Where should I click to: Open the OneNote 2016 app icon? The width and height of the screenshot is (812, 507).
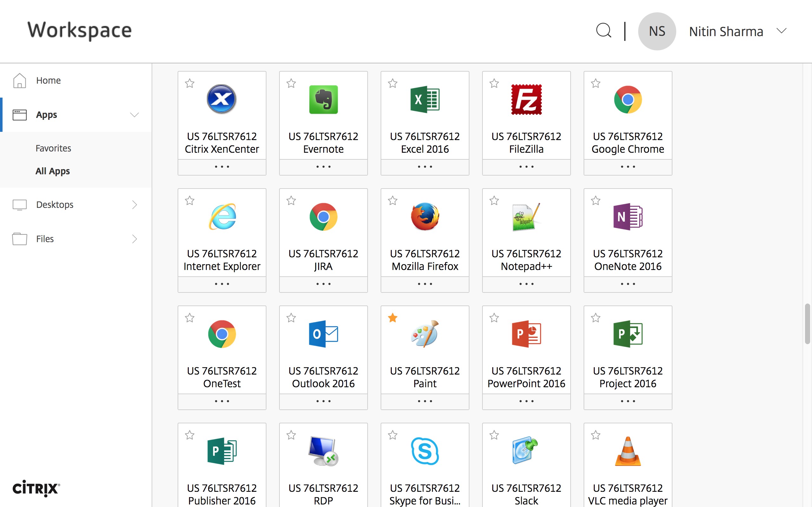click(627, 217)
